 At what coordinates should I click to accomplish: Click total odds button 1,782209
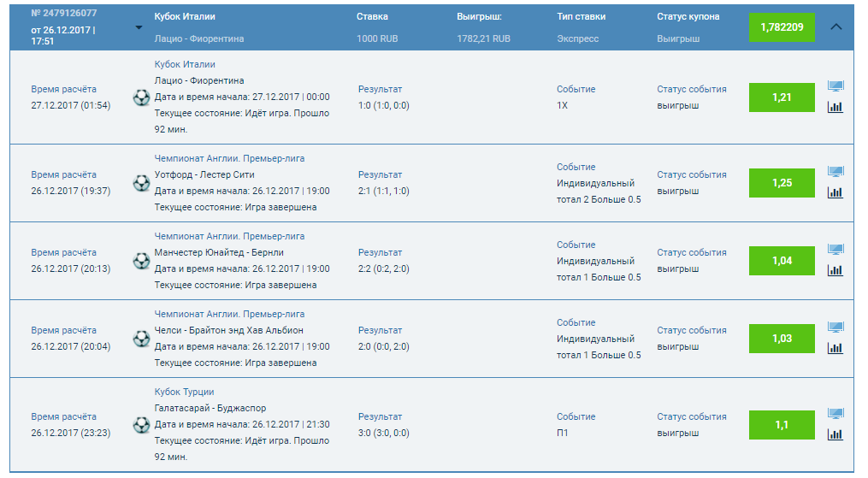(x=782, y=27)
